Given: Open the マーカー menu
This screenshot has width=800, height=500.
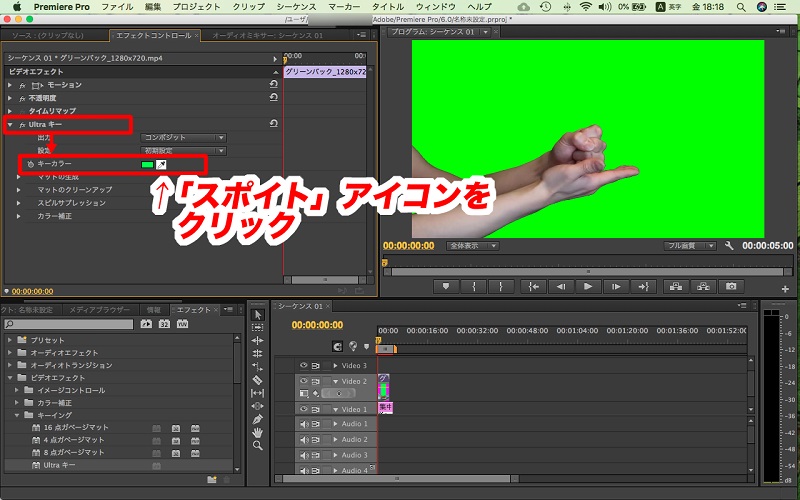Looking at the screenshot, I should click(344, 7).
